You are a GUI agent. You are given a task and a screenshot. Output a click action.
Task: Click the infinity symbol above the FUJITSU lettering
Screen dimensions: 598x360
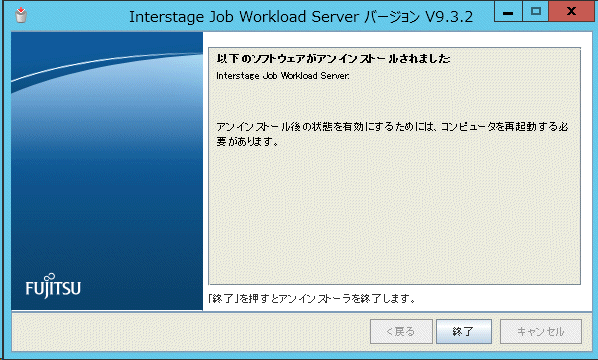[x=50, y=277]
